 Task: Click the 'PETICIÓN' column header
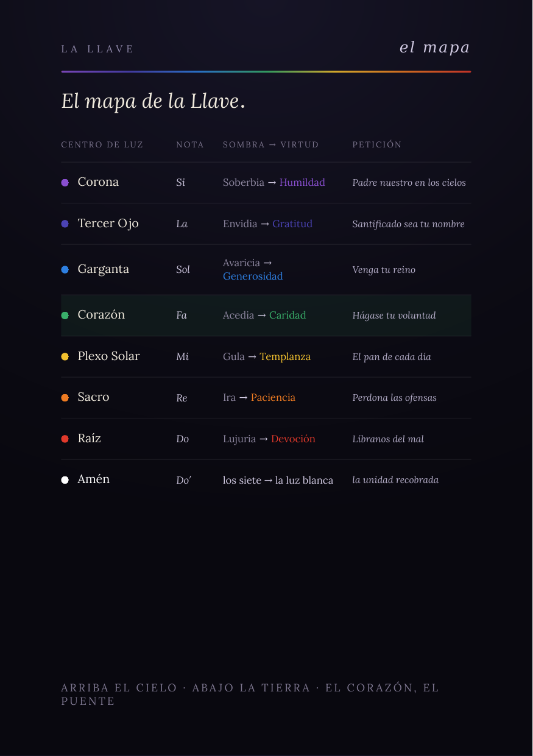pos(377,144)
